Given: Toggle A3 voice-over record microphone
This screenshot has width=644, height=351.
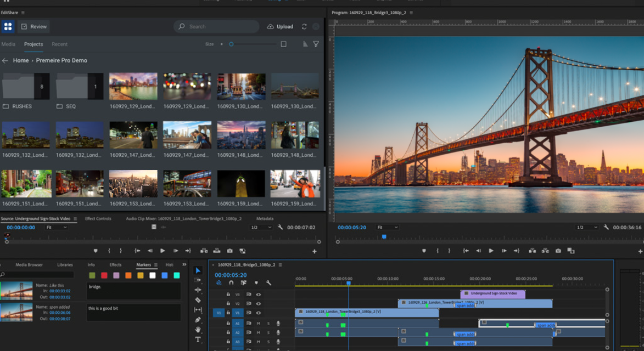Looking at the screenshot, I should point(278,341).
